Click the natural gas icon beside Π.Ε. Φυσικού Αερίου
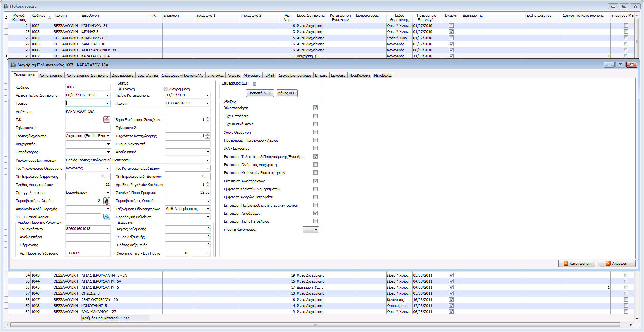Screen dimensions: 644x332 (x=107, y=217)
